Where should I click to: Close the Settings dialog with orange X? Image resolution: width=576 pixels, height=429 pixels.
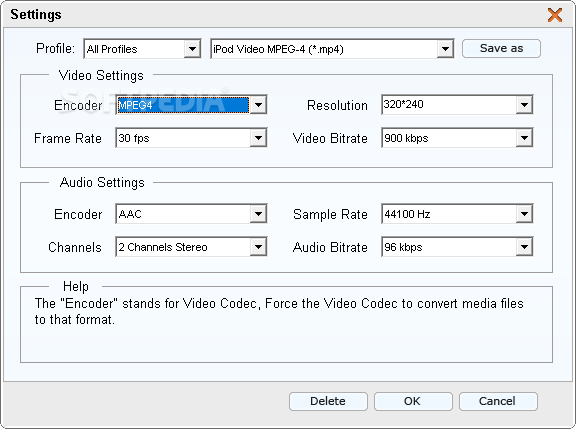555,15
